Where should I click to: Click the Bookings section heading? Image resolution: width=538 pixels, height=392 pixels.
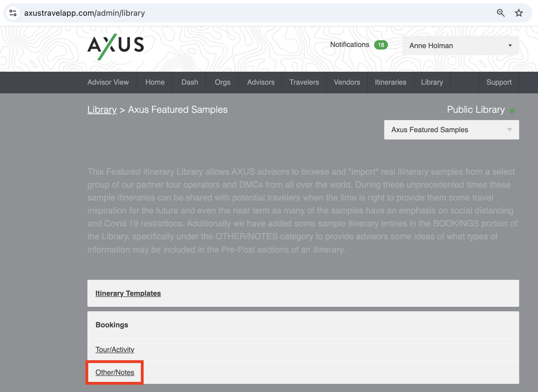point(112,325)
